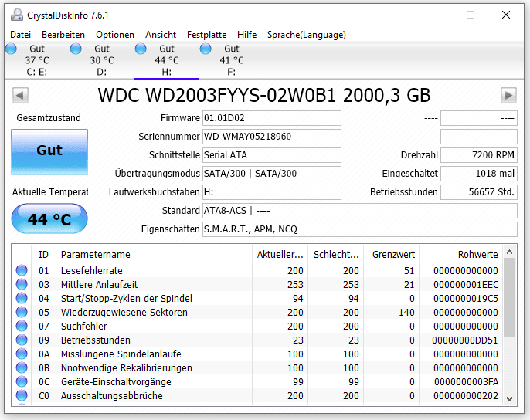Image resolution: width=530 pixels, height=420 pixels.
Task: Open the Bearbeiten menu
Action: point(63,35)
